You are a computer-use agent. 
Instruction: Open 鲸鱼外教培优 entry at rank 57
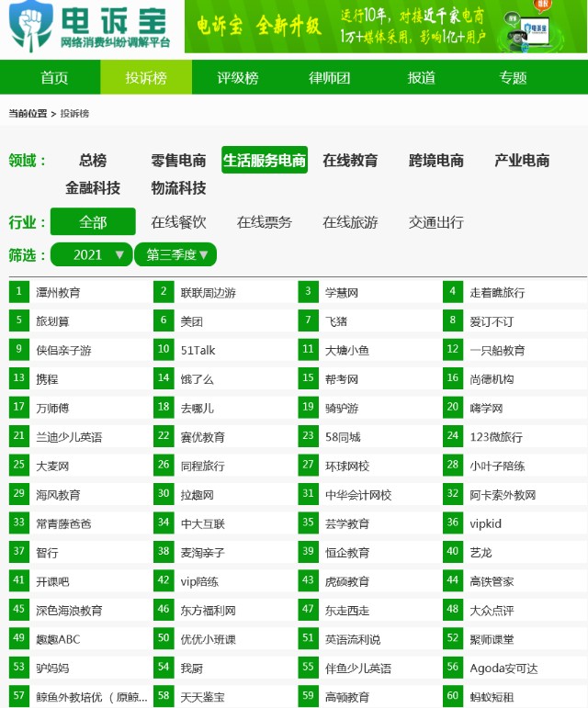92,697
